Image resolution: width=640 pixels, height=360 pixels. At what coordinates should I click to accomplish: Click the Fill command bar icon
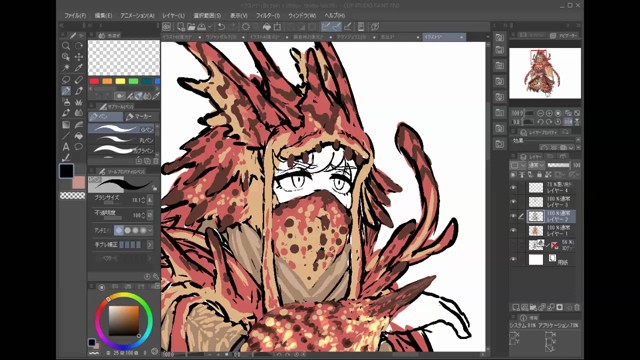tap(267, 27)
